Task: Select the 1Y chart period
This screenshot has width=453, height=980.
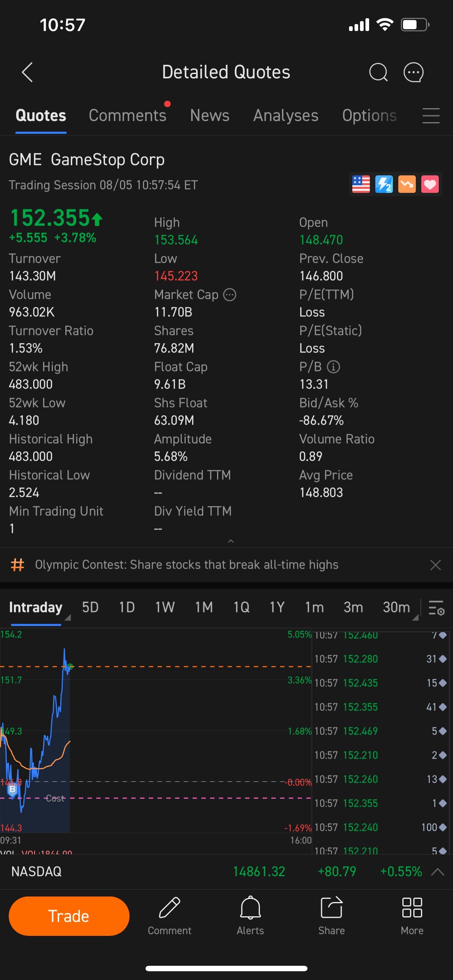Action: coord(277,607)
